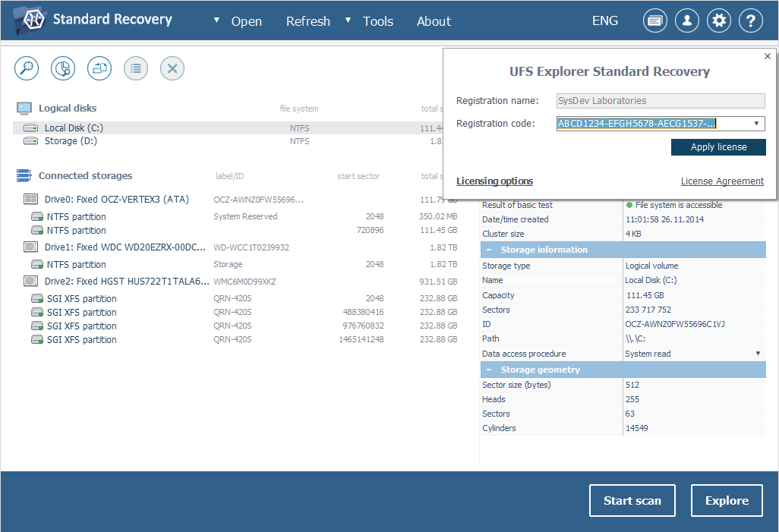Collapse the Storage information section

point(489,250)
